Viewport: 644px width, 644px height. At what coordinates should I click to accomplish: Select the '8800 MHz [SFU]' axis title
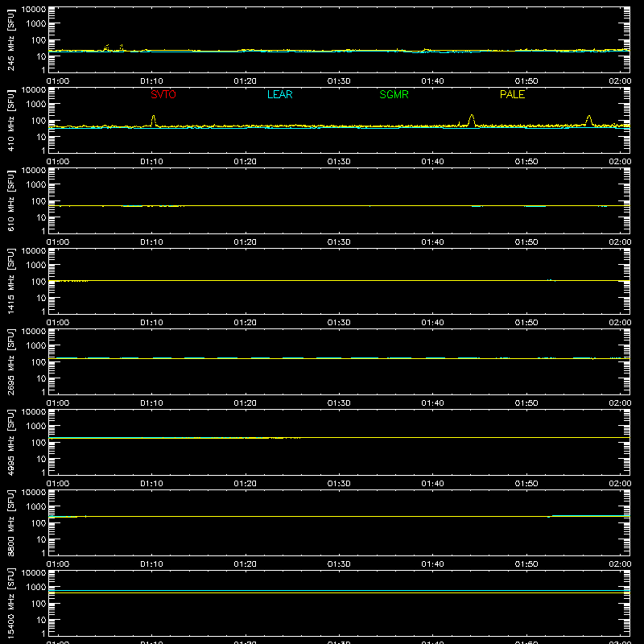tap(10, 522)
